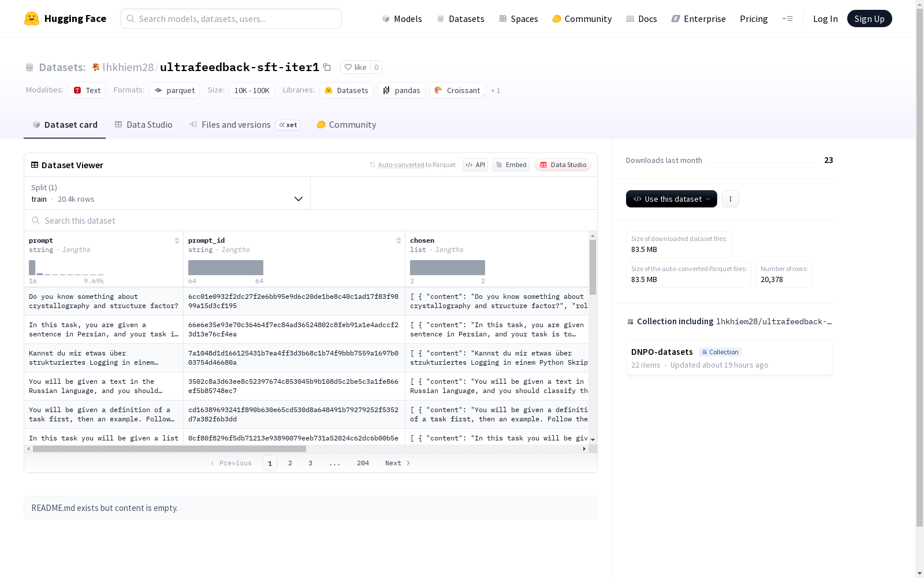The height and width of the screenshot is (578, 924).
Task: Expand the more-navigation menu icon
Action: coord(787,18)
